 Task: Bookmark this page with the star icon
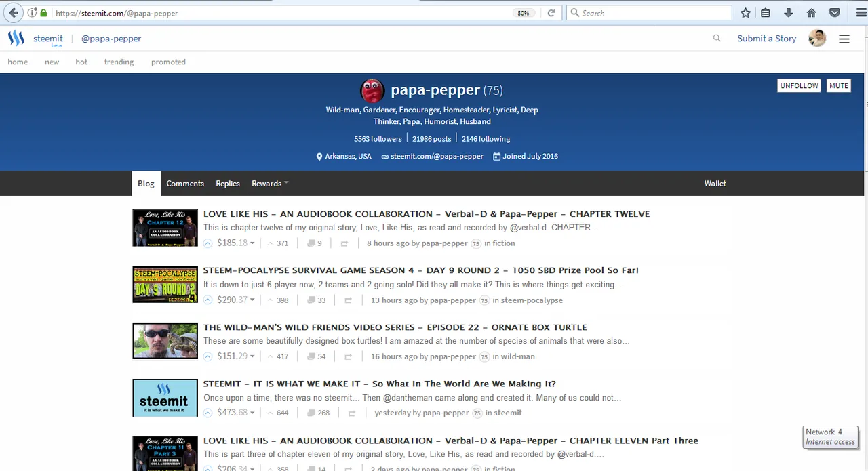click(x=745, y=13)
